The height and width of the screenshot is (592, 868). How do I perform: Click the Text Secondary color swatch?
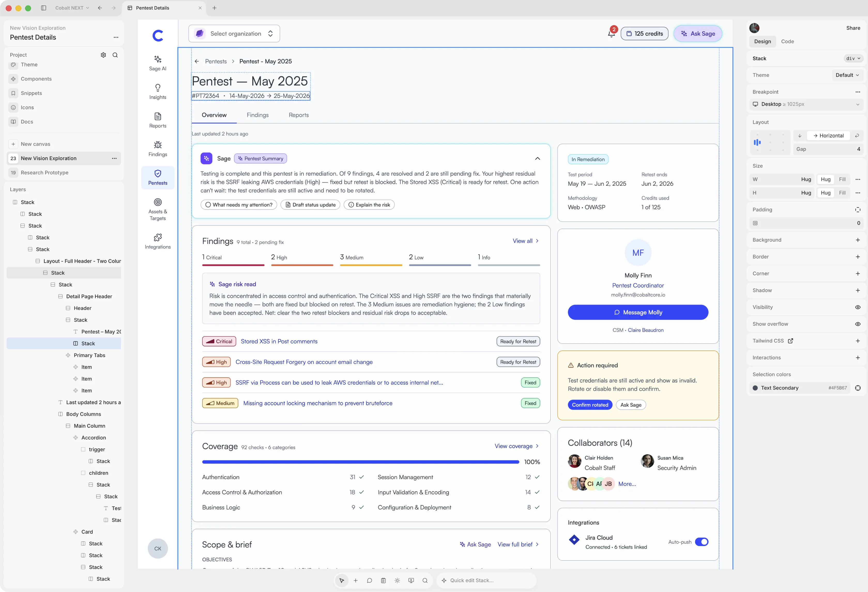click(x=755, y=388)
